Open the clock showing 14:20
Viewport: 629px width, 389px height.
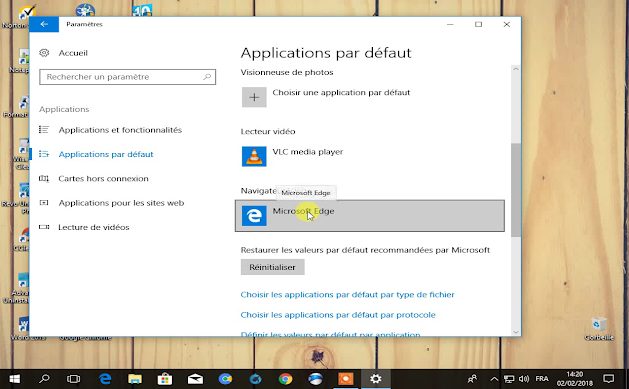(x=574, y=379)
